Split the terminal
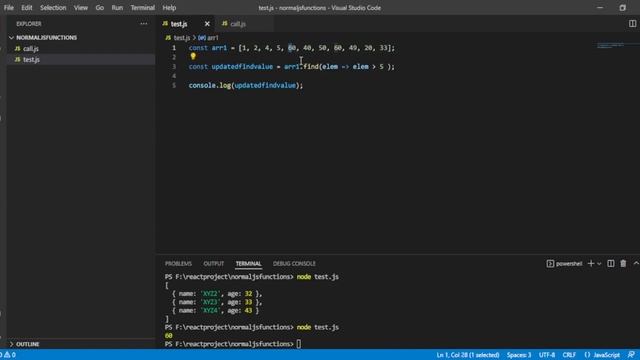640x360 pixels. [611, 264]
